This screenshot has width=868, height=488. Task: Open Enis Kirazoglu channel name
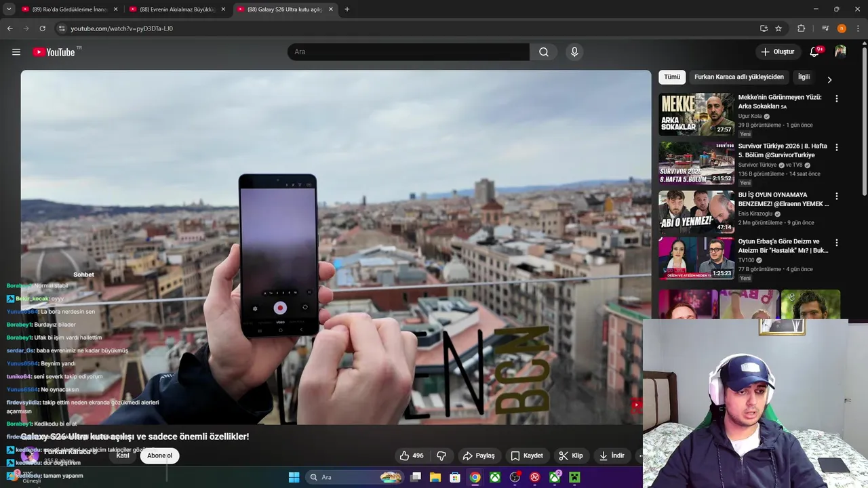755,213
